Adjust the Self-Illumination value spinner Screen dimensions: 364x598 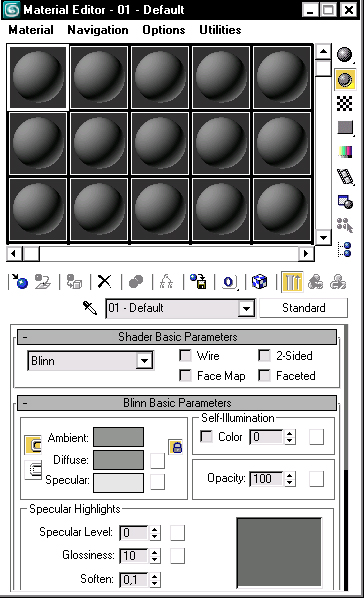[290, 437]
